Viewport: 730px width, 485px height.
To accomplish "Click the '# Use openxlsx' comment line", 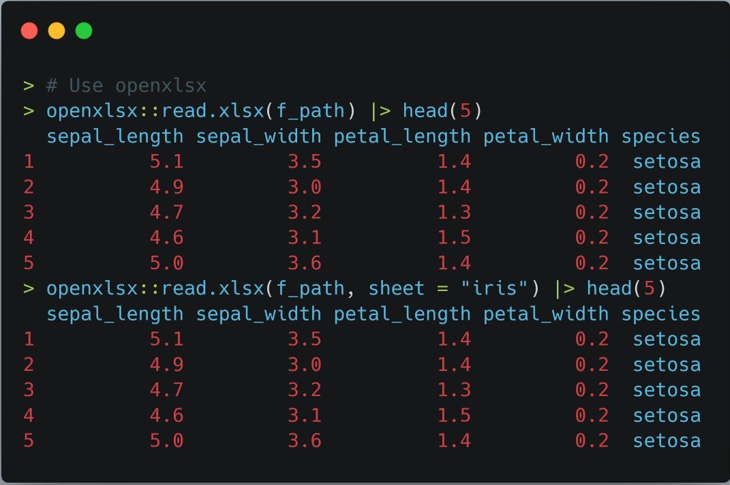I will [x=126, y=86].
